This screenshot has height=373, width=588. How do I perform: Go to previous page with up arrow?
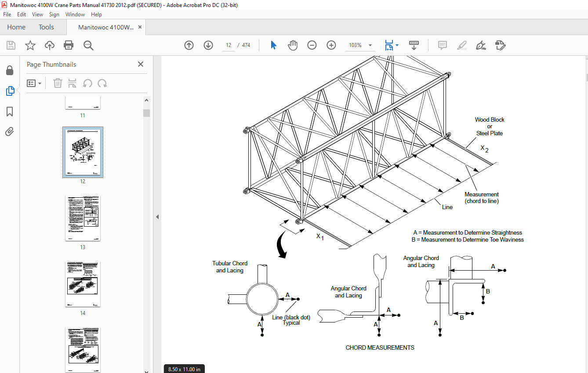[189, 45]
